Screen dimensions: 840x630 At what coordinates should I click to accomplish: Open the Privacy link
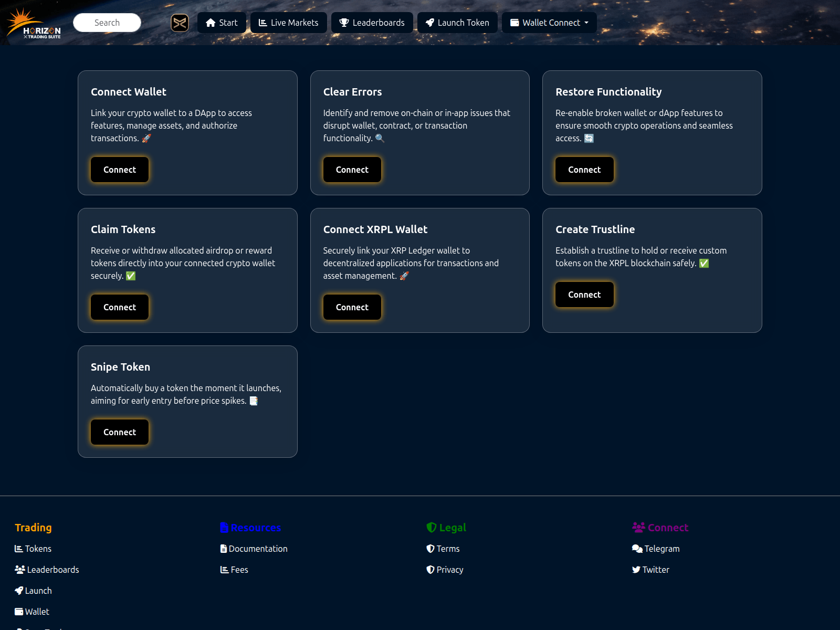(445, 570)
